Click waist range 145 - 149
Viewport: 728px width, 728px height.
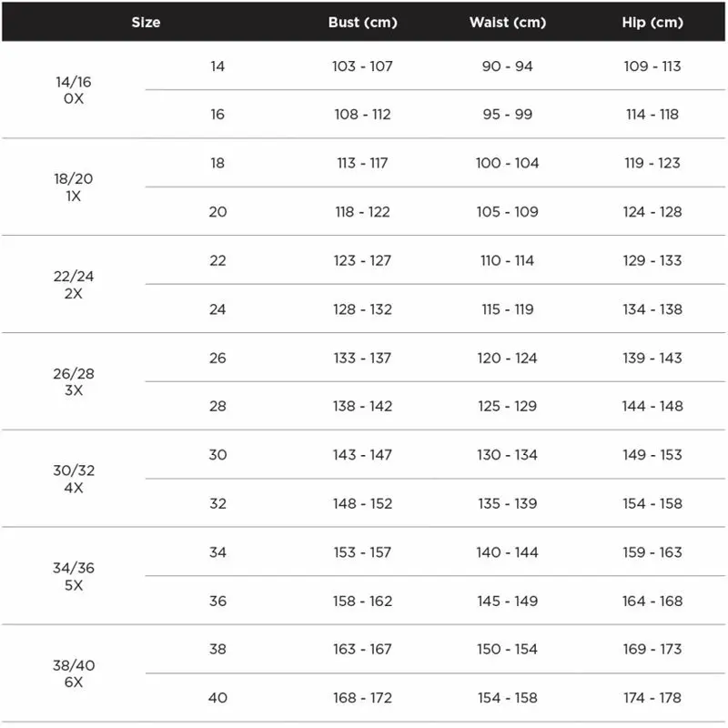(x=507, y=601)
